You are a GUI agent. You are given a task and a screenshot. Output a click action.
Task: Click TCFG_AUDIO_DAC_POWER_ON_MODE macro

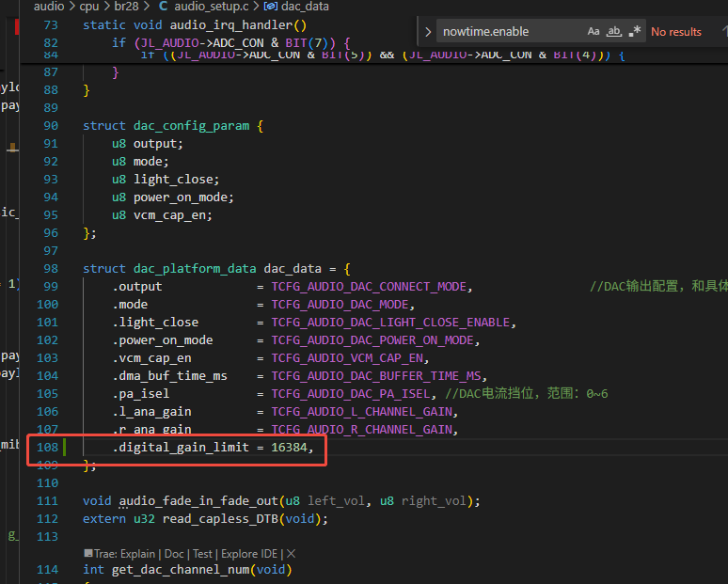372,340
